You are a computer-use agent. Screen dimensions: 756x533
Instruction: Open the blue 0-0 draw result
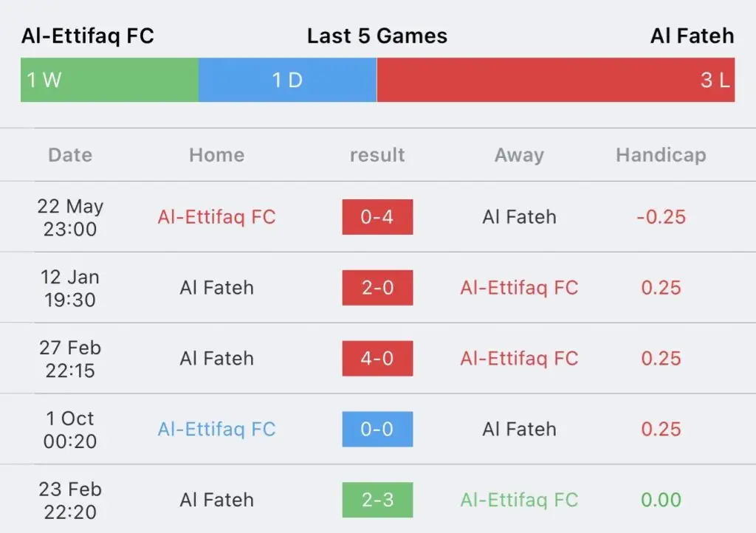[x=377, y=429]
